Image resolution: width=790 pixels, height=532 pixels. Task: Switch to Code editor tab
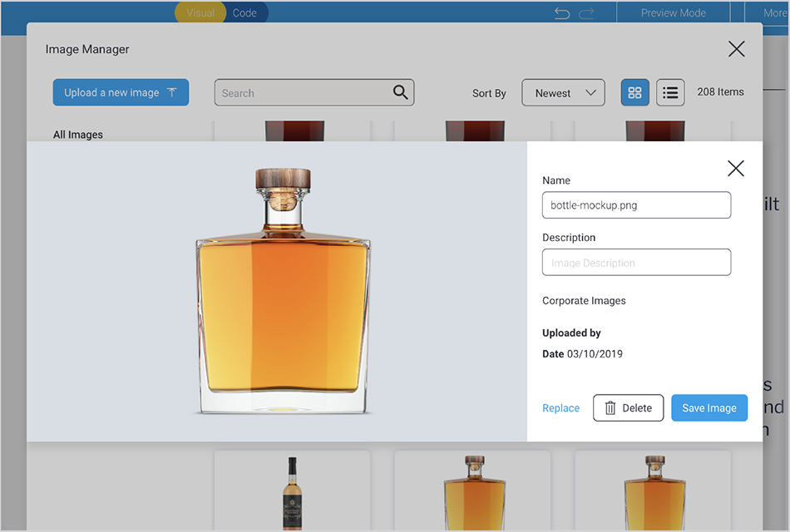[x=245, y=12]
